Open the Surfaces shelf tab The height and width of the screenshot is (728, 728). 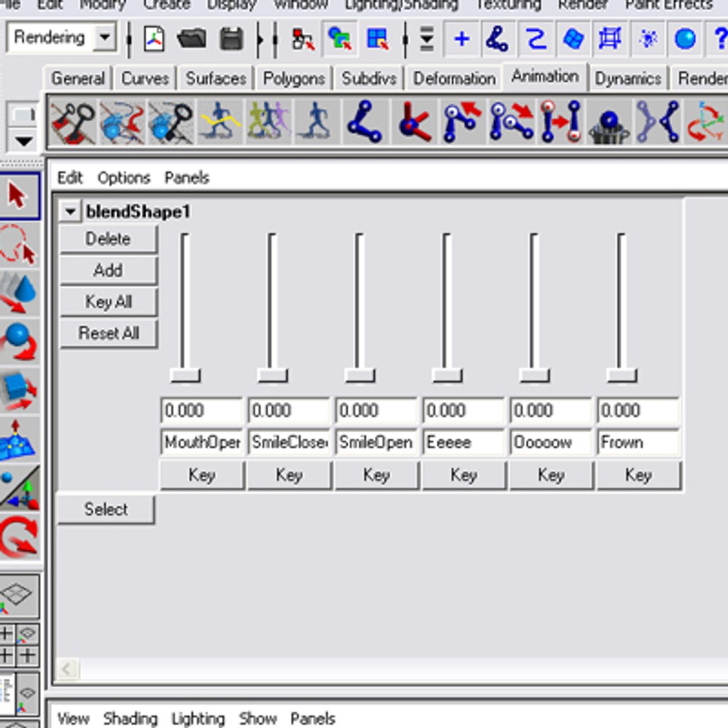(216, 78)
